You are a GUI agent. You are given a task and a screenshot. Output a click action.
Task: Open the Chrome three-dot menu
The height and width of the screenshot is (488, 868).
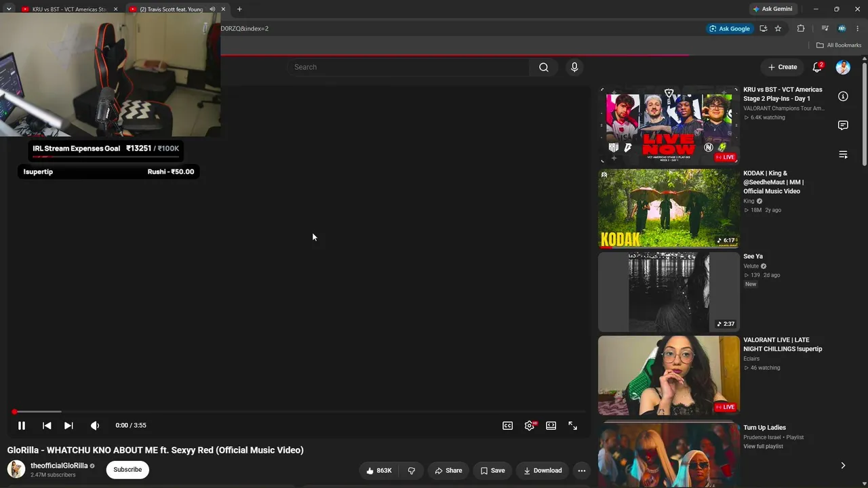pos(858,28)
